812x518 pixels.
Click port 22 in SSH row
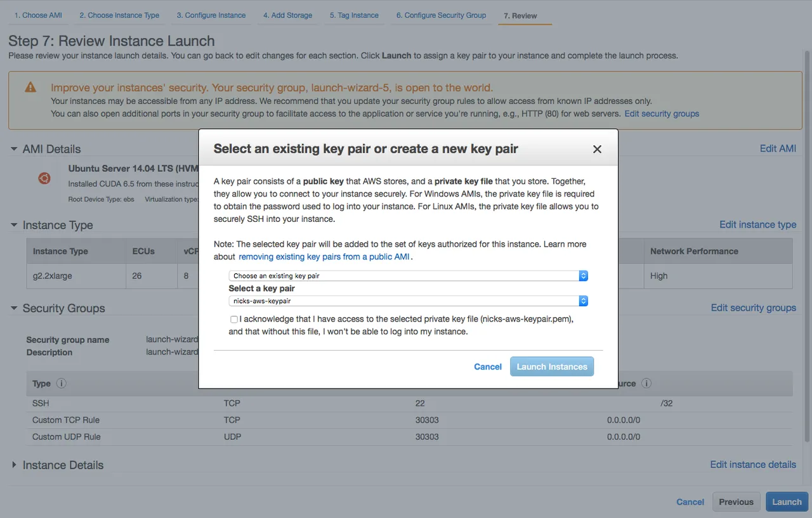[420, 403]
